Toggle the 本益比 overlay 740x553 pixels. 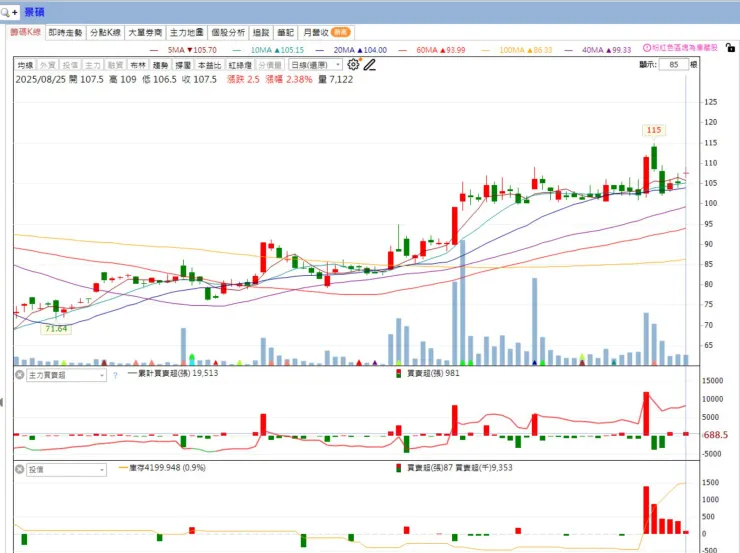210,65
